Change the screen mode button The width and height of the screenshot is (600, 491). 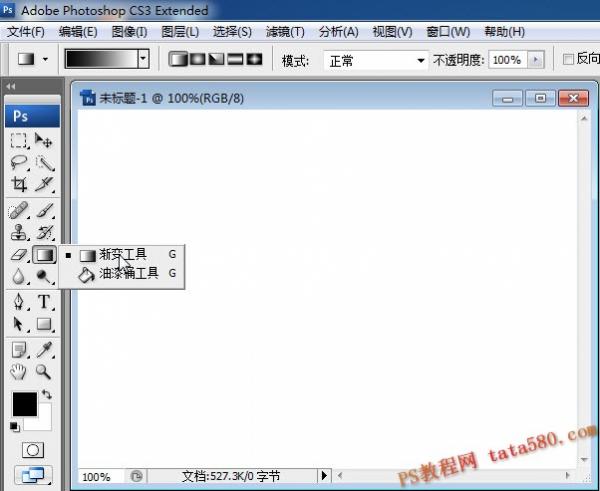click(33, 475)
